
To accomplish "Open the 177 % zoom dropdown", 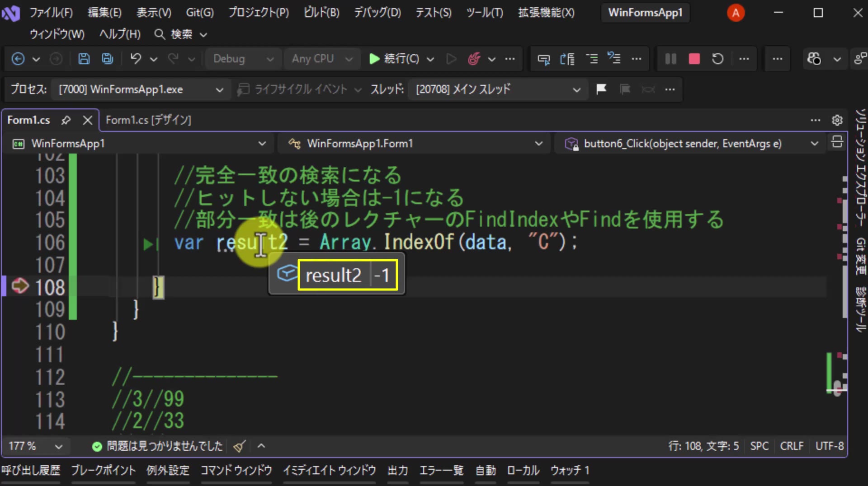I will click(x=35, y=446).
